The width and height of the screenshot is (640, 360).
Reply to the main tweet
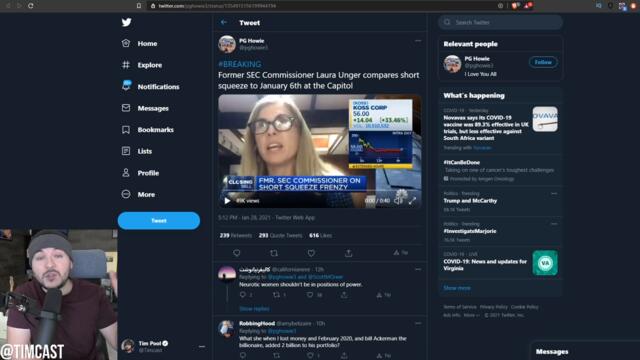[237, 253]
